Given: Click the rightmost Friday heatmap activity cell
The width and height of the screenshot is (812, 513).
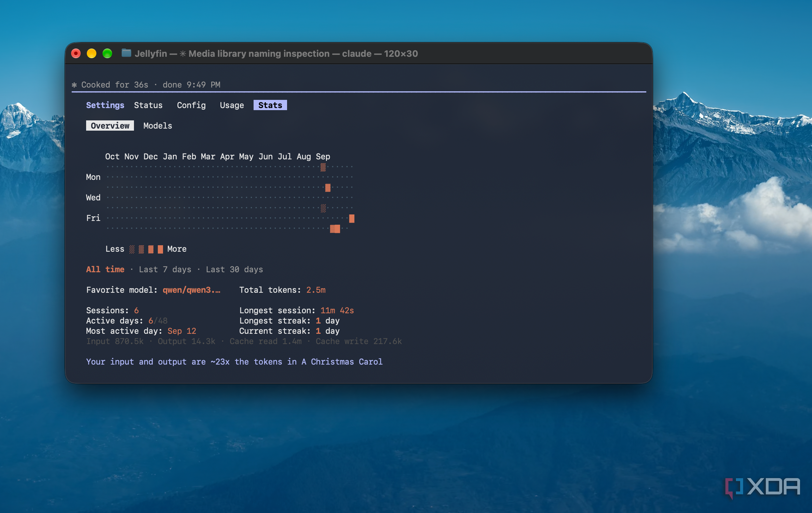Looking at the screenshot, I should [352, 219].
